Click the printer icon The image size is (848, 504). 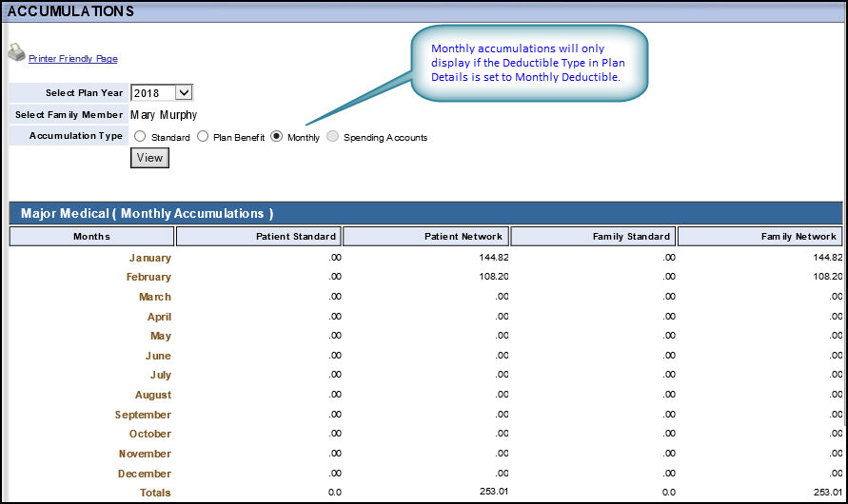coord(16,52)
